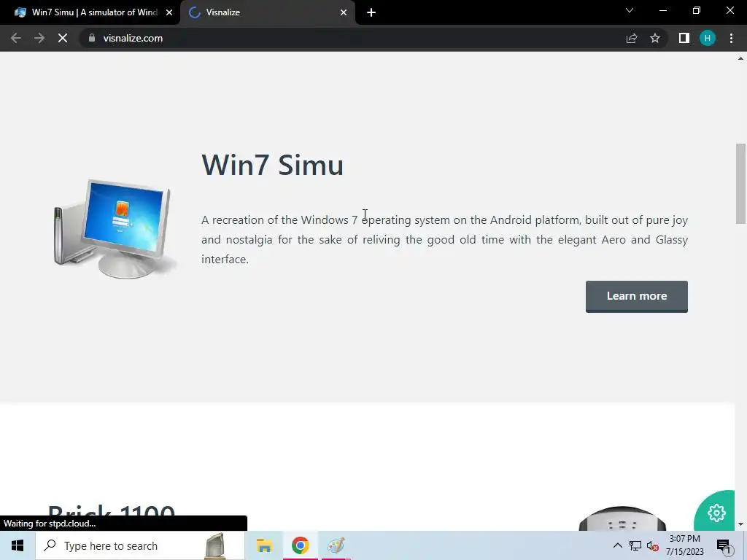Open the Paint app in the taskbar
The height and width of the screenshot is (560, 747).
[x=336, y=545]
